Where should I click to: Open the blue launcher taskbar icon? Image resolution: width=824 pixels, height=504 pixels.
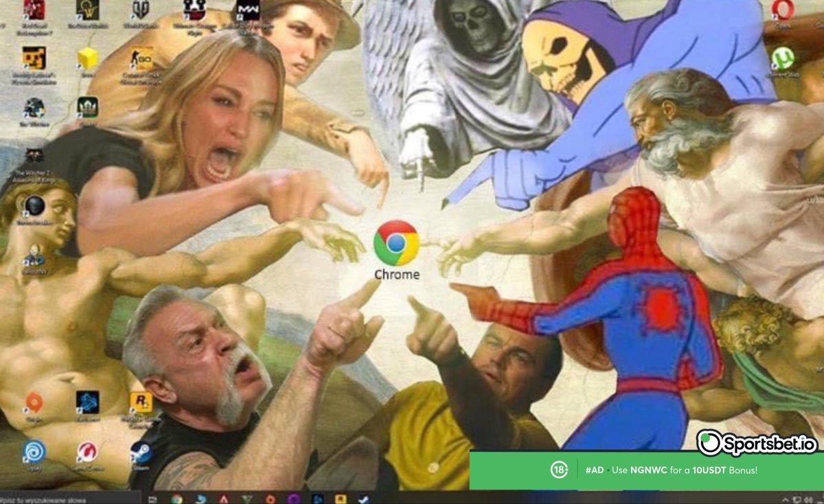click(x=318, y=499)
